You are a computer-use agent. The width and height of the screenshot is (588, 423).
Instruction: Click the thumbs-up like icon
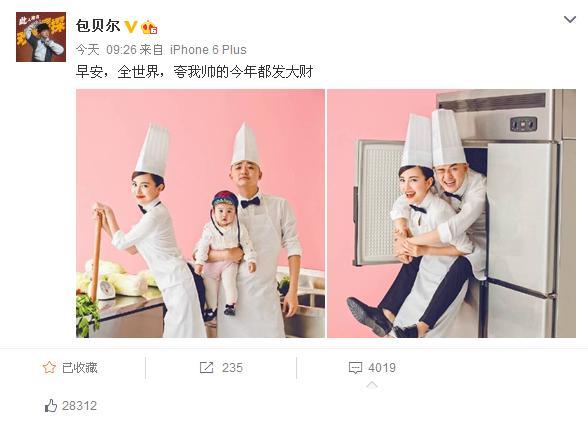pyautogui.click(x=51, y=406)
